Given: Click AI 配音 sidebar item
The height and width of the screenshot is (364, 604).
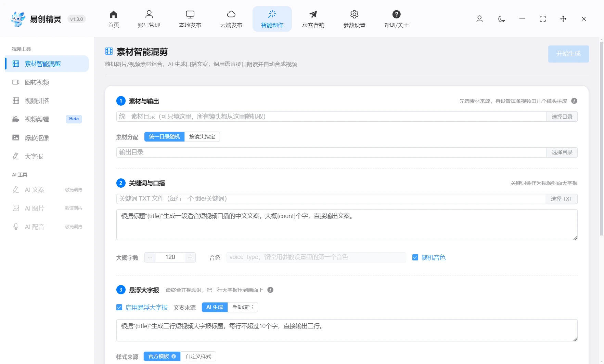Looking at the screenshot, I should (x=47, y=227).
